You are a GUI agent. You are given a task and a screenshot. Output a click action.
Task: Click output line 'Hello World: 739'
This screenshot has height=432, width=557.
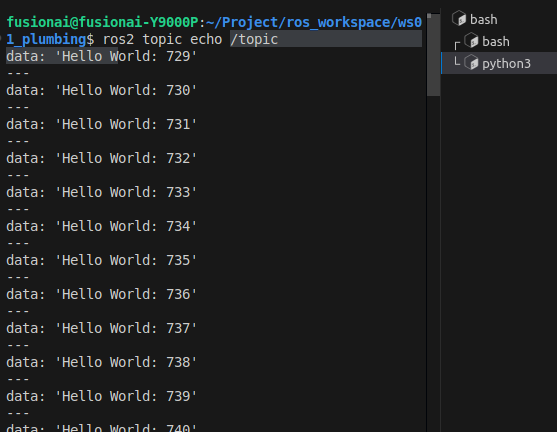coord(101,396)
